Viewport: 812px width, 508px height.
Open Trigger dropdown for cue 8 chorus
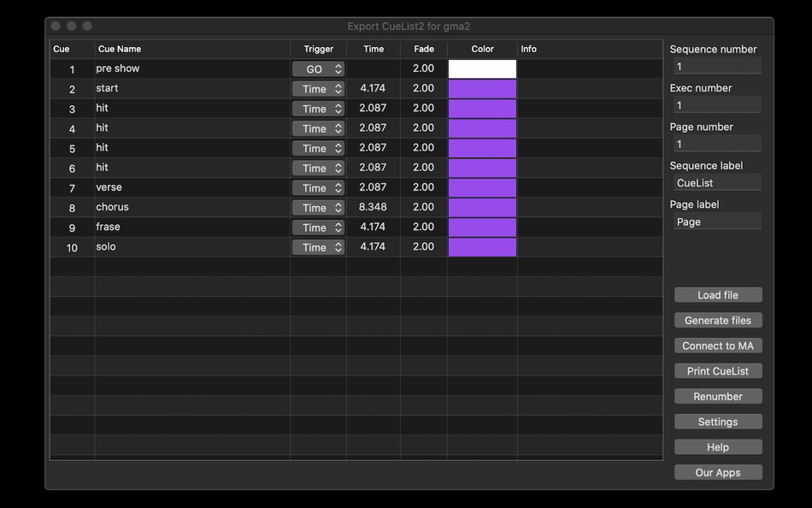(318, 207)
